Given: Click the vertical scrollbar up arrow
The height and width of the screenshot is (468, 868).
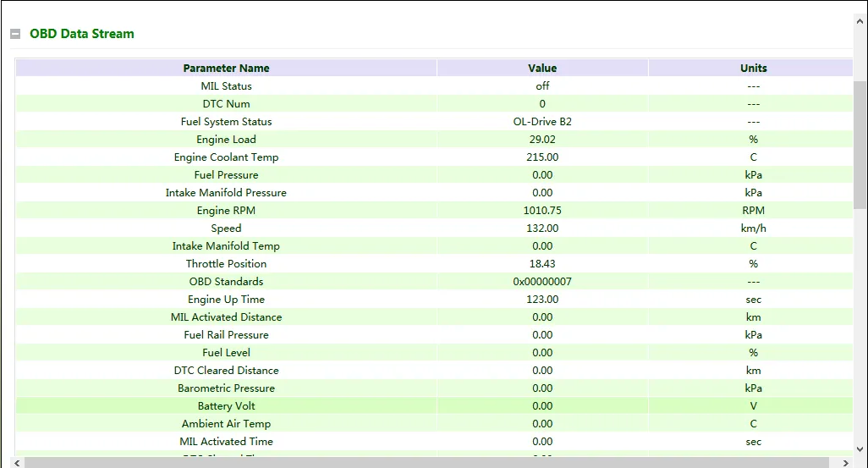Looking at the screenshot, I should (860, 21).
